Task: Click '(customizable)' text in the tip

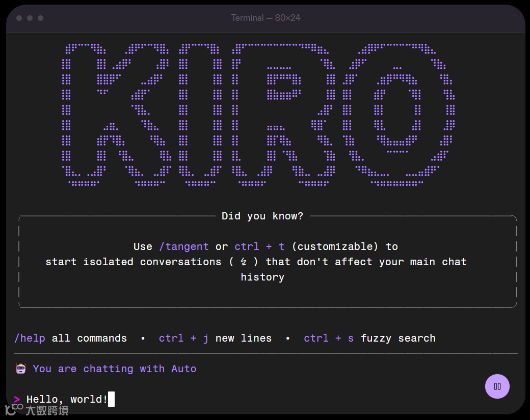Action: pyautogui.click(x=335, y=246)
